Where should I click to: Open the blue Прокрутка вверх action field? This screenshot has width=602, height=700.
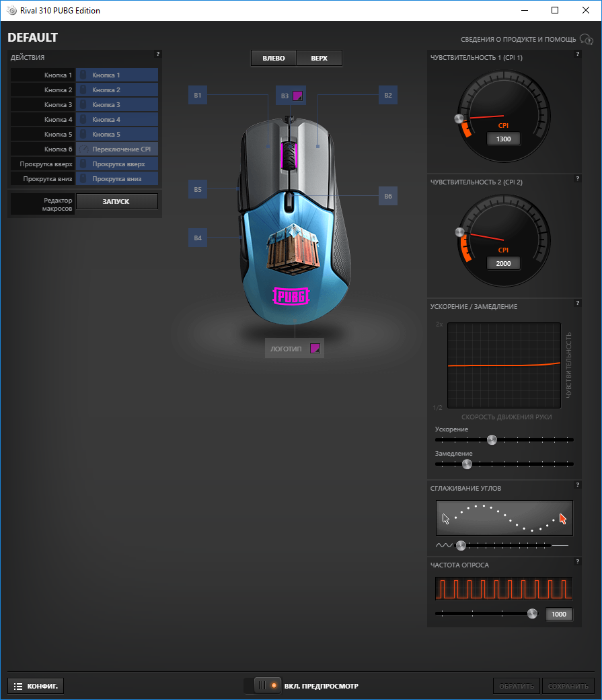click(x=117, y=164)
